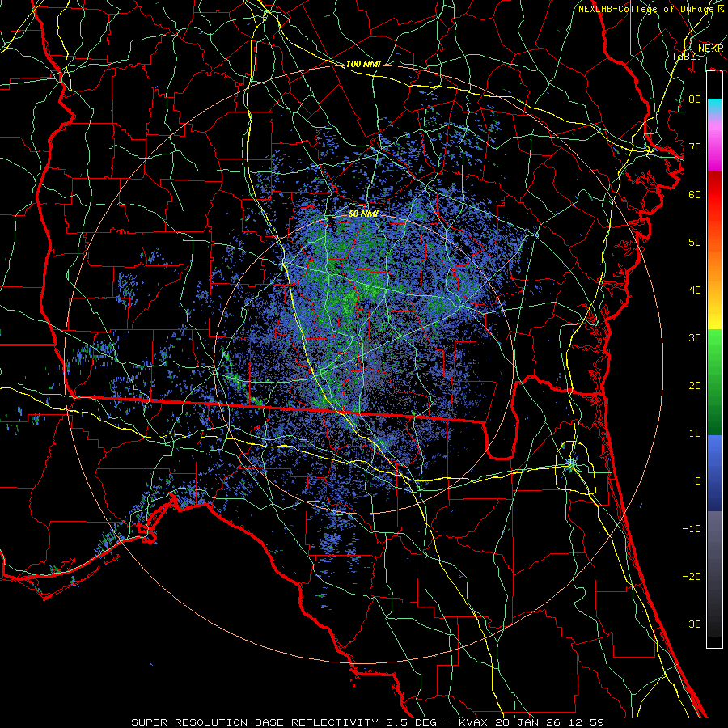
Task: Click the 50 value on the dBZ scale
Action: pos(695,243)
